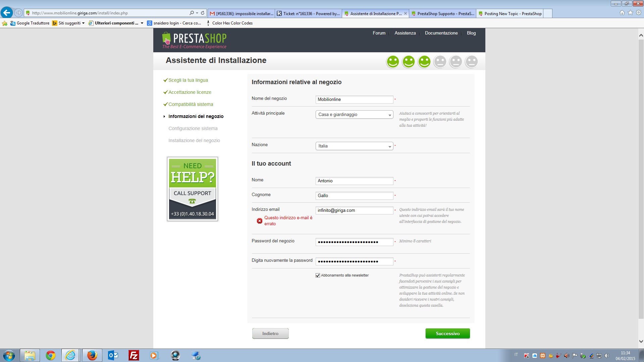Switch to PrestaShop Supporto browser tab
Viewport: 644px width, 362px height.
pos(442,14)
